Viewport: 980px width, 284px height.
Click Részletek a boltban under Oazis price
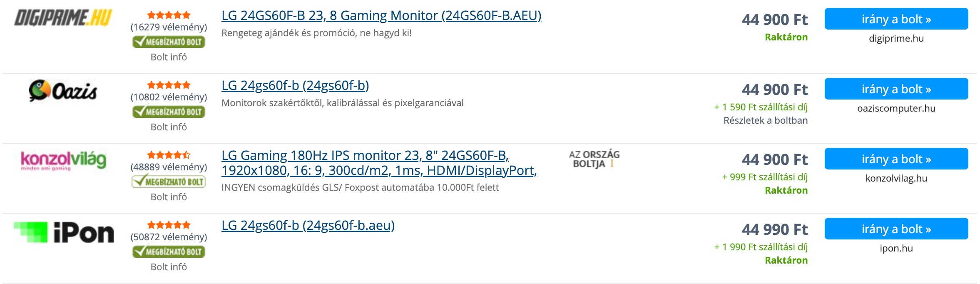pyautogui.click(x=765, y=120)
